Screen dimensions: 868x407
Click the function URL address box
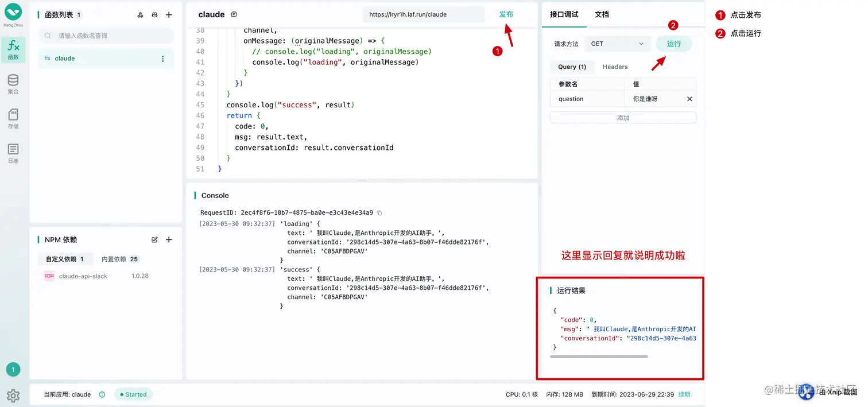point(424,14)
